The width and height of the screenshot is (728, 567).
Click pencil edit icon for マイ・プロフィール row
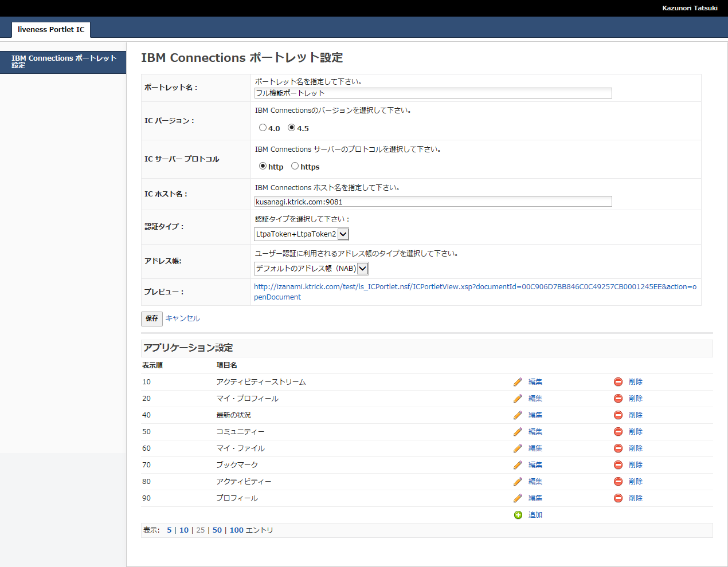pyautogui.click(x=518, y=399)
